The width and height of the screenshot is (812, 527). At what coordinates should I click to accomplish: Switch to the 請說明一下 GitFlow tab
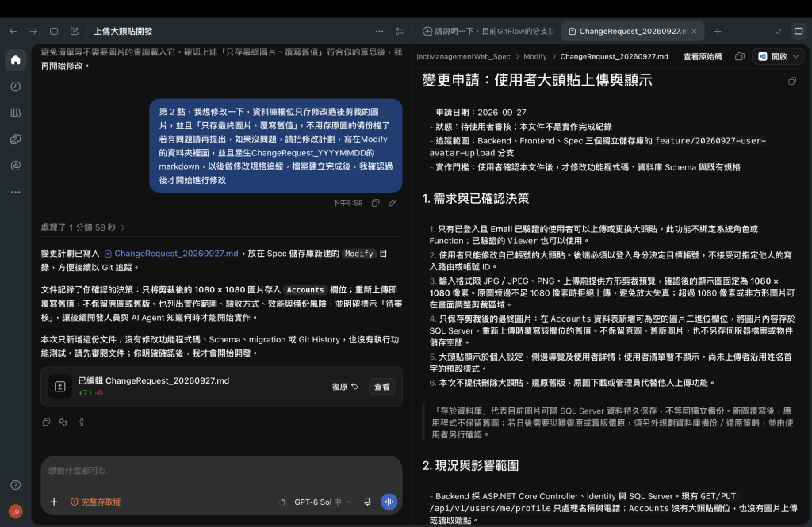(488, 31)
